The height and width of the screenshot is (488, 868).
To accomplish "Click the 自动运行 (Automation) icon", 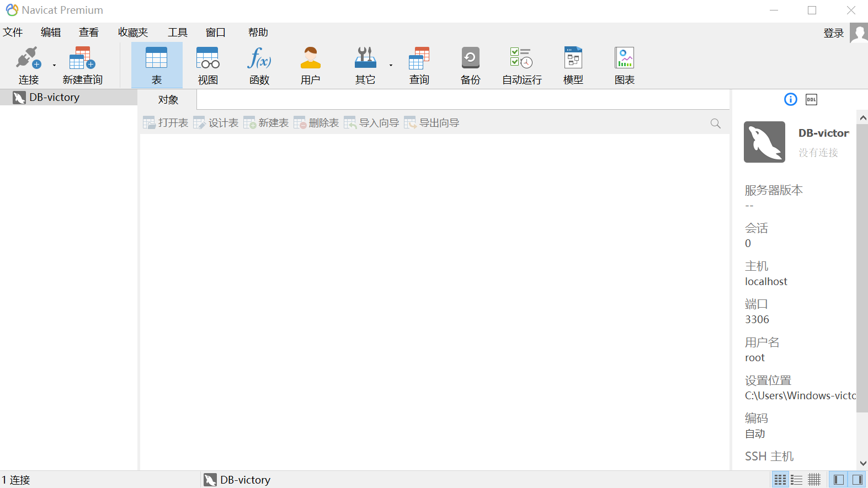I will tap(522, 66).
